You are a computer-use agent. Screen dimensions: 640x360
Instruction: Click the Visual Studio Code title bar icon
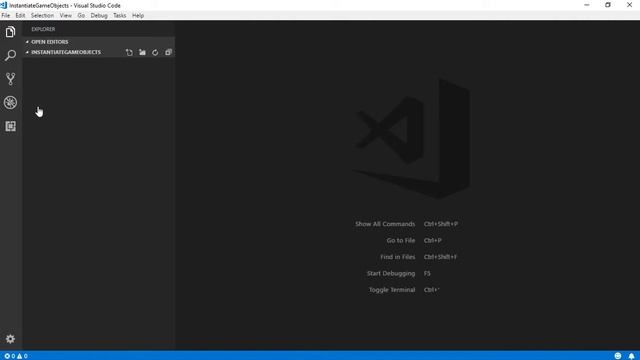(x=4, y=5)
